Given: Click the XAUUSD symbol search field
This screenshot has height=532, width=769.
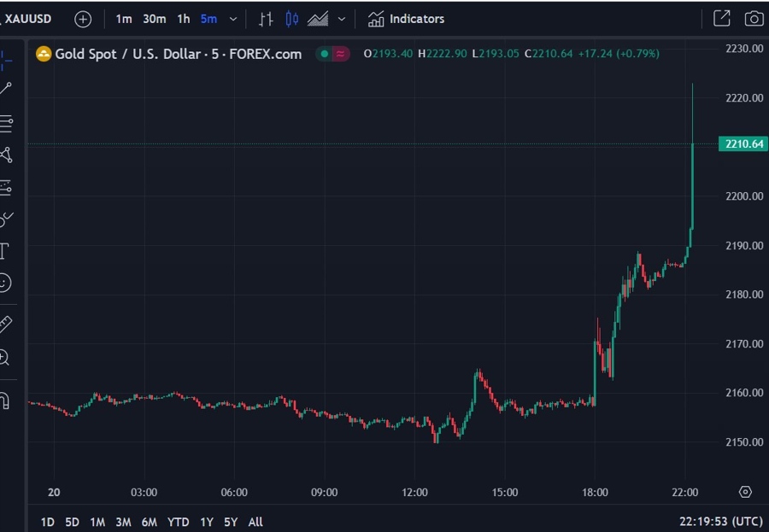Looking at the screenshot, I should pyautogui.click(x=27, y=19).
